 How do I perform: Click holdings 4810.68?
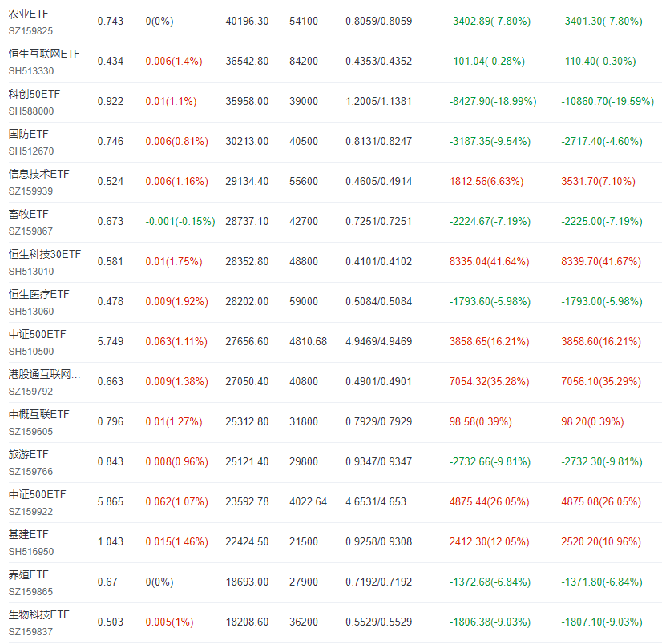point(309,342)
